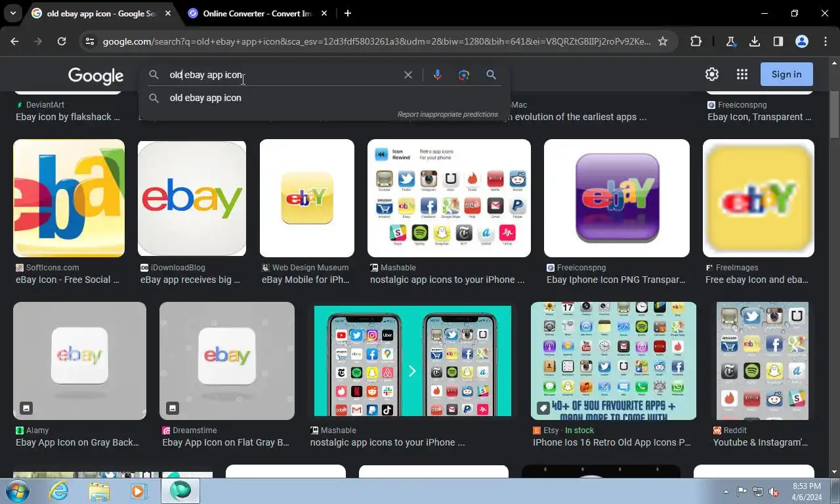Image resolution: width=840 pixels, height=504 pixels.
Task: Sign in to Google account
Action: click(786, 74)
